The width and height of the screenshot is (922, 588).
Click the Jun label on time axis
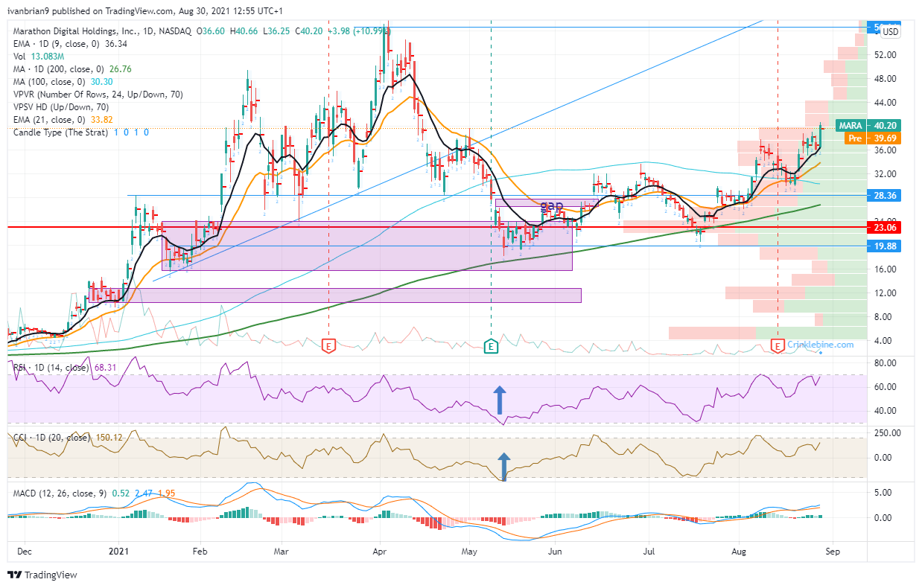pyautogui.click(x=555, y=552)
